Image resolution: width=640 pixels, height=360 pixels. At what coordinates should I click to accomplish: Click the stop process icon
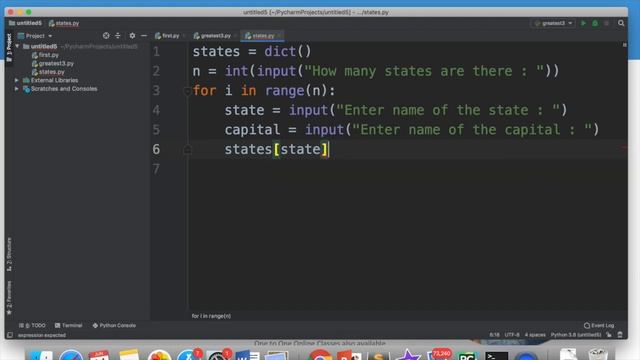point(607,23)
